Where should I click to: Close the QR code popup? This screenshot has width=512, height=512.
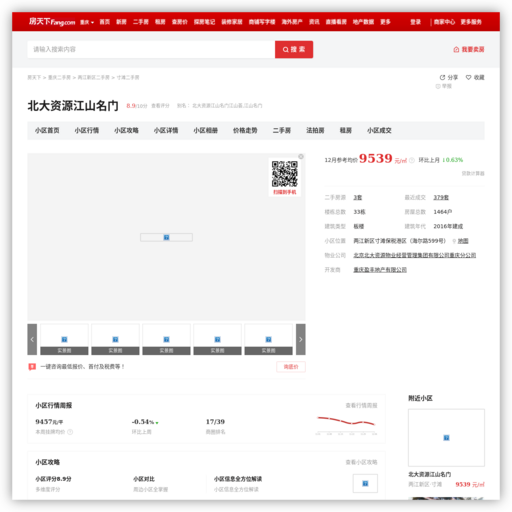[301, 156]
